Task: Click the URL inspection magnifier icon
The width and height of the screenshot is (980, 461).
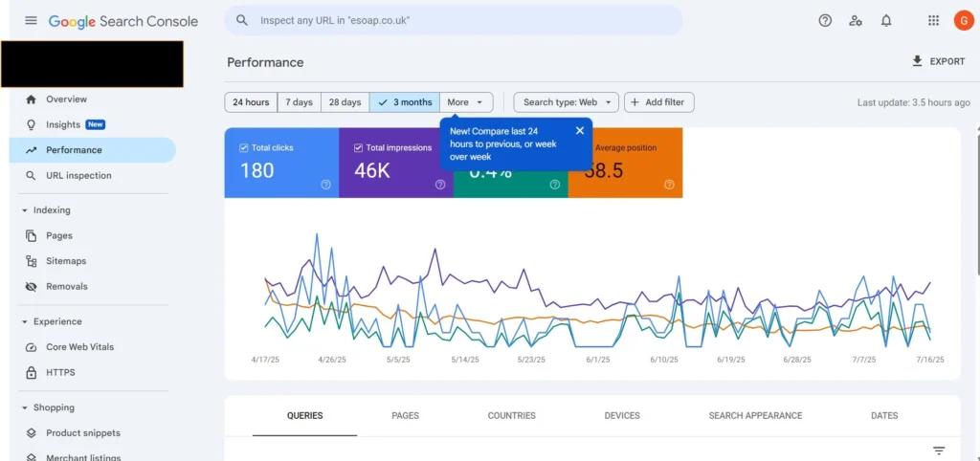Action: 31,176
